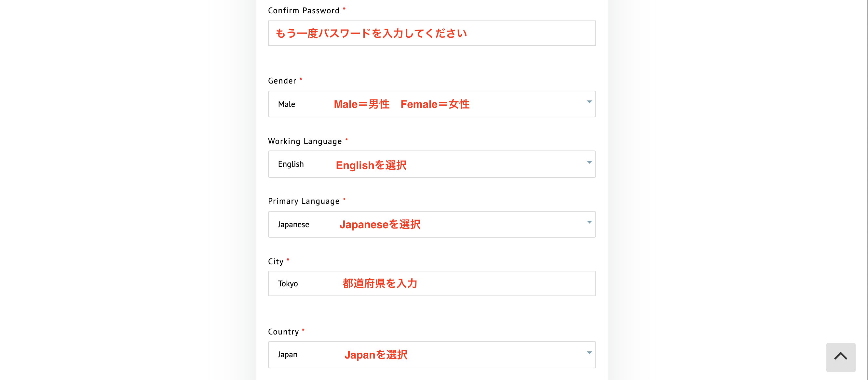The height and width of the screenshot is (380, 868).
Task: Click the Country field label
Action: click(283, 332)
